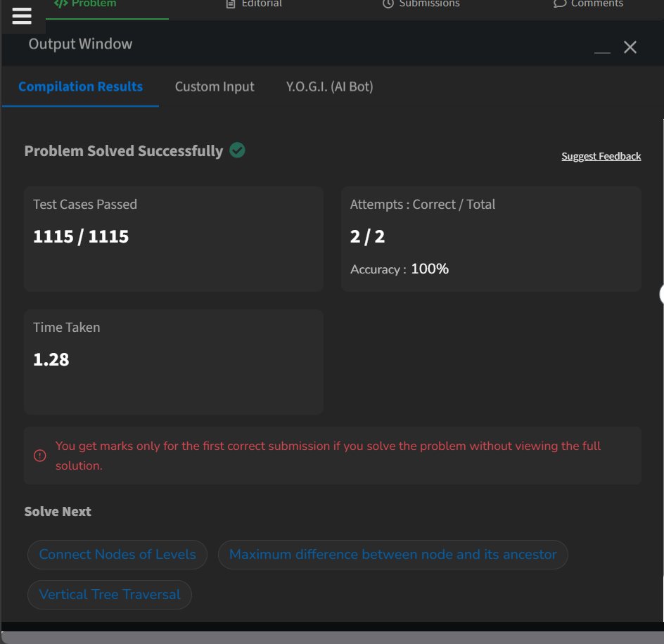View the Submissions tab
This screenshot has width=664, height=644.
pyautogui.click(x=421, y=4)
